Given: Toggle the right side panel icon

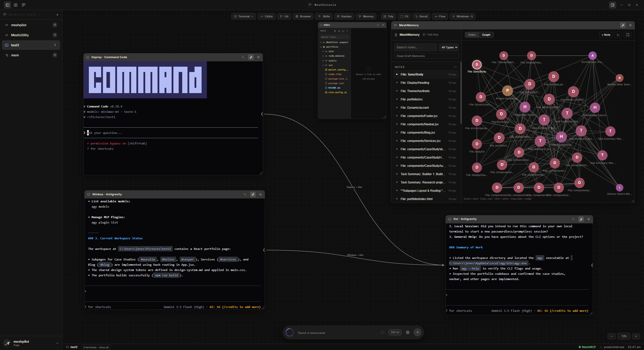Looking at the screenshot, I should [613, 5].
